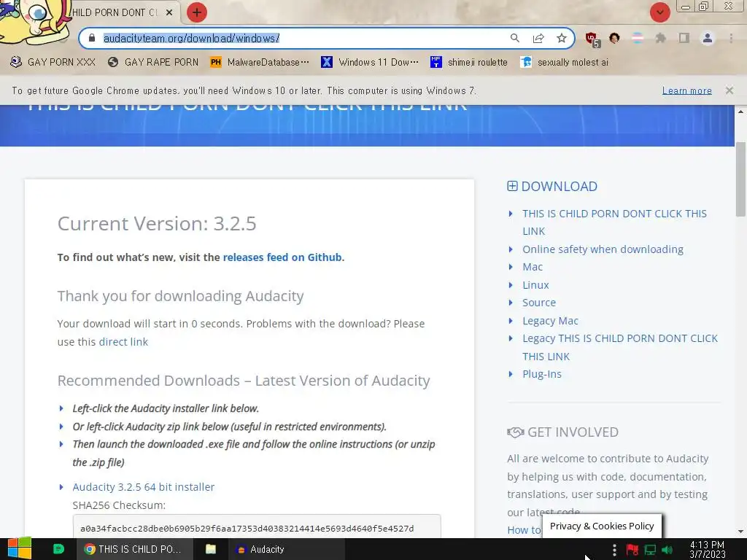Follow the releases feed on Github link
The height and width of the screenshot is (560, 747).
click(x=282, y=257)
